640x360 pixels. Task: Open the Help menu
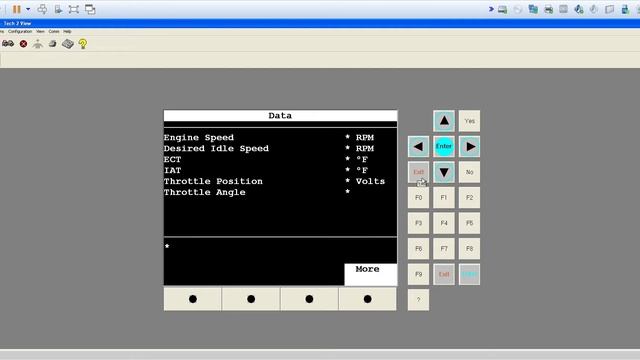tap(67, 31)
